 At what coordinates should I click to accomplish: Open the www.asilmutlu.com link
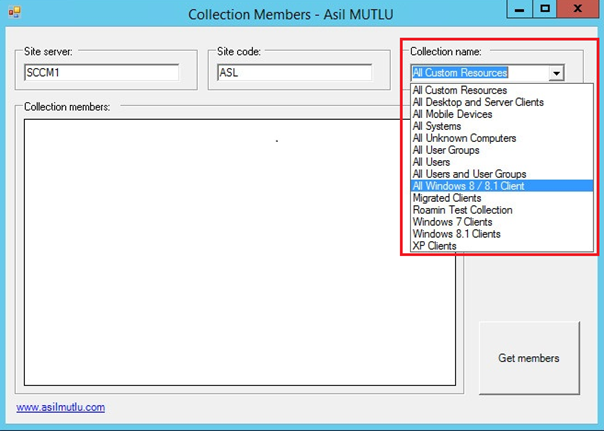[60, 407]
